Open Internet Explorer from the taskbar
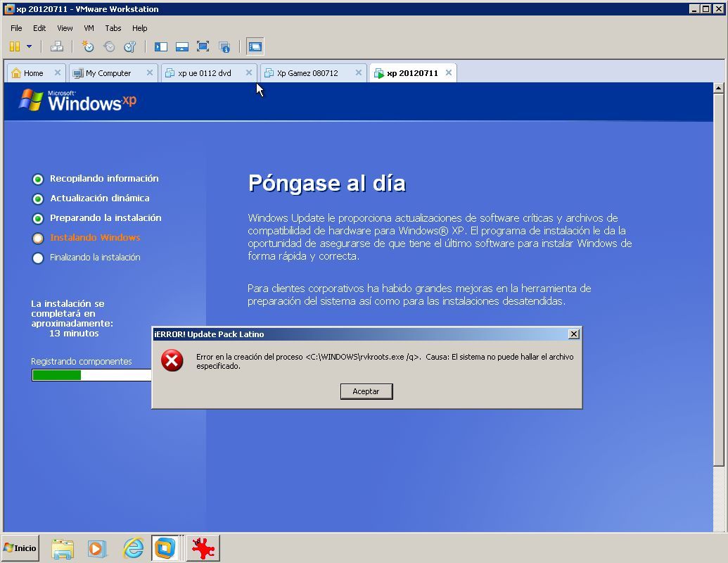The width and height of the screenshot is (728, 563). point(133,549)
